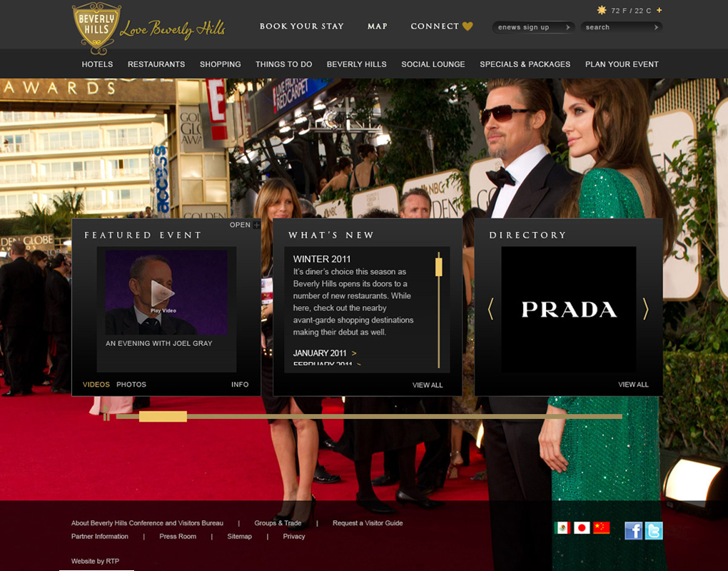Click the sun weather icon
The width and height of the screenshot is (728, 571).
click(x=602, y=10)
